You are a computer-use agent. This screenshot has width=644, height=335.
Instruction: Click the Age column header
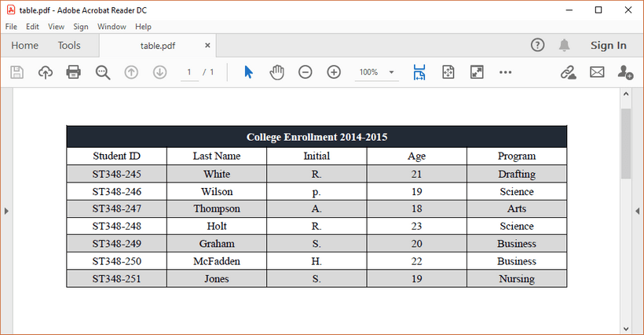[417, 156]
